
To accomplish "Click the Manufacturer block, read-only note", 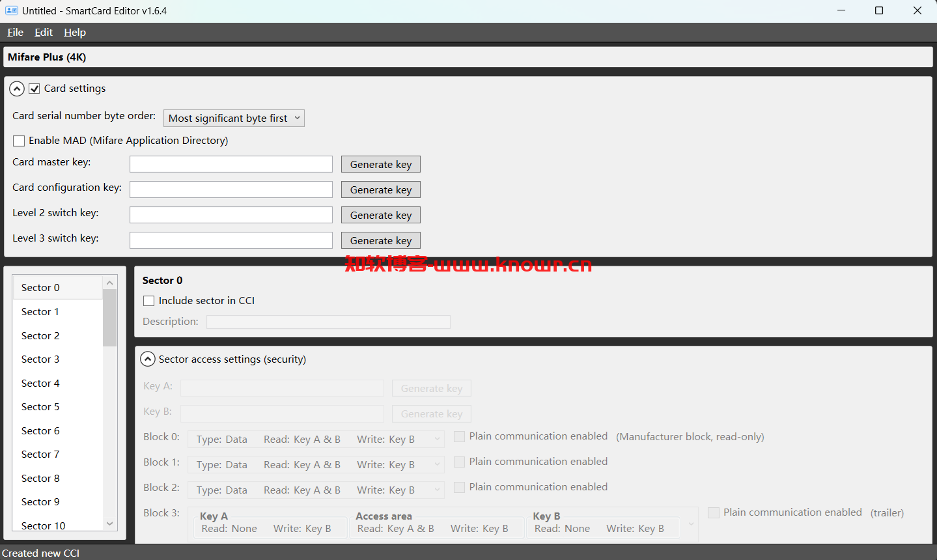I will 690,437.
